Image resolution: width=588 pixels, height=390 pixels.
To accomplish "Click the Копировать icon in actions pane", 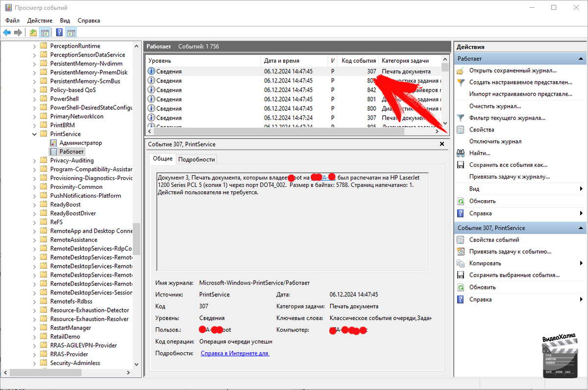I will click(460, 263).
